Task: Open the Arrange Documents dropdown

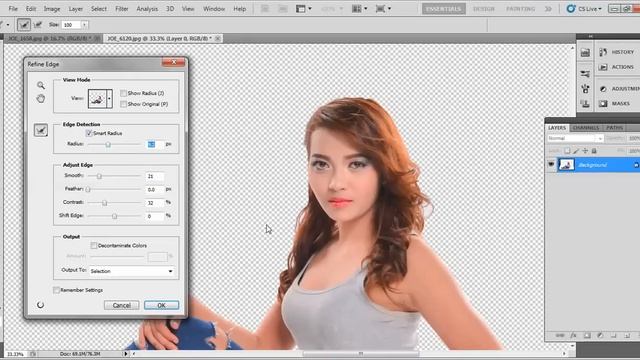Action: 360,9
